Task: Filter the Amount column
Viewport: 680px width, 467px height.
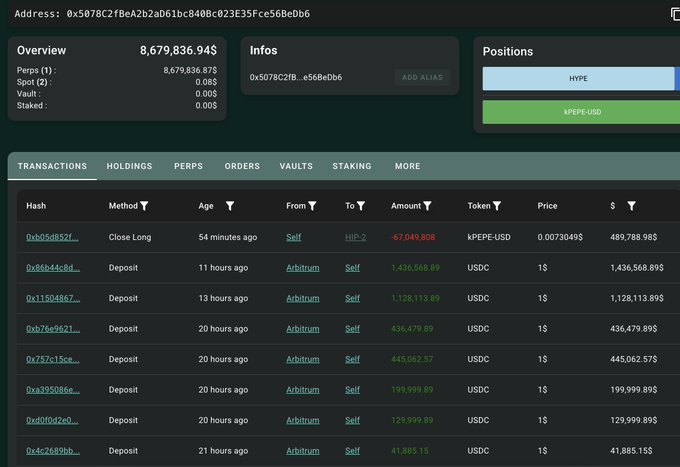Action: click(427, 206)
